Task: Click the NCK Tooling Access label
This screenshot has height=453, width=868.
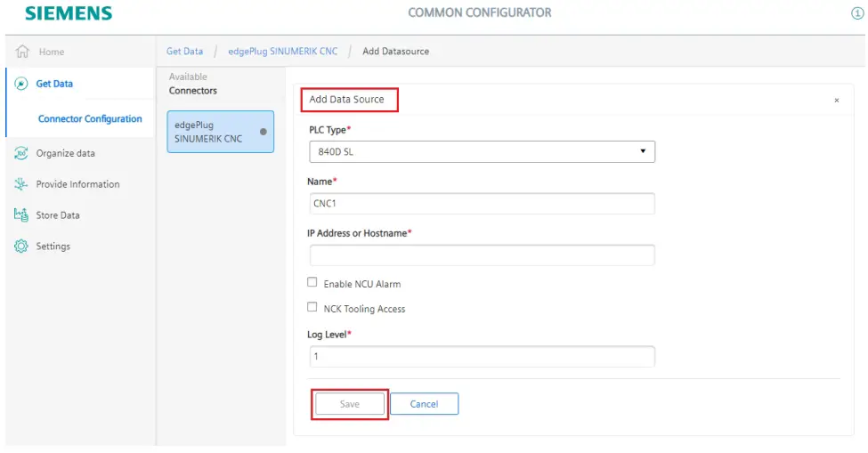Action: point(364,309)
